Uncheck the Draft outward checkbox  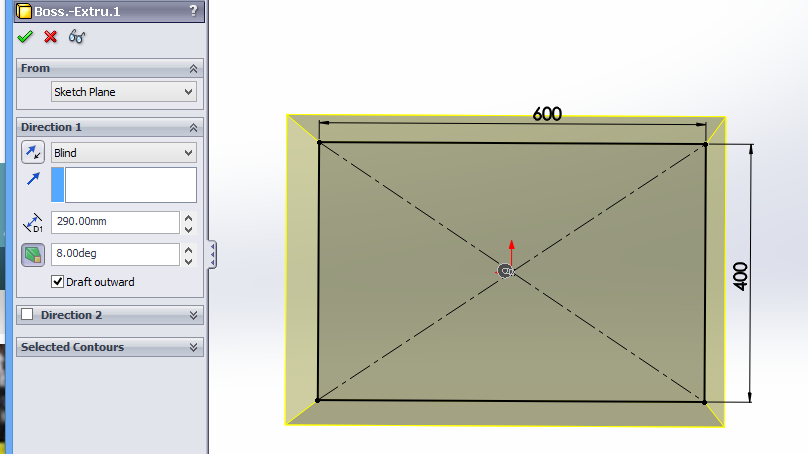pos(58,282)
